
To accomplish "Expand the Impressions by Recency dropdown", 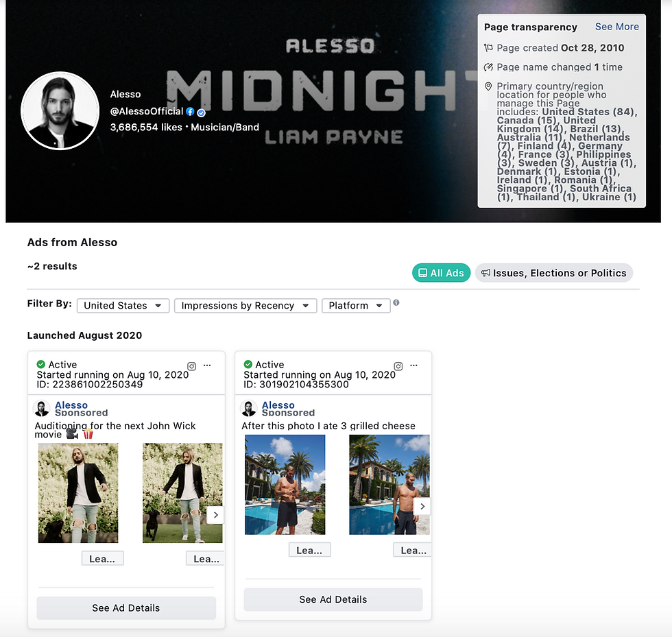I will [x=245, y=306].
